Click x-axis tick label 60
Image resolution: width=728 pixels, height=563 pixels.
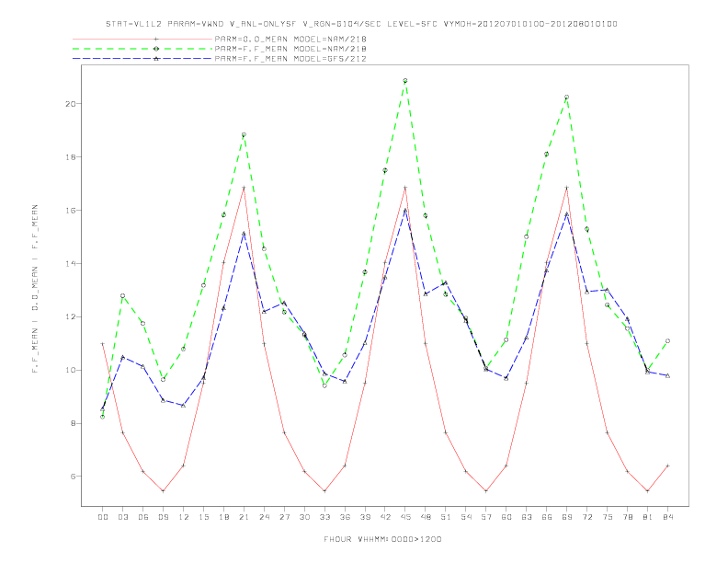(x=506, y=517)
